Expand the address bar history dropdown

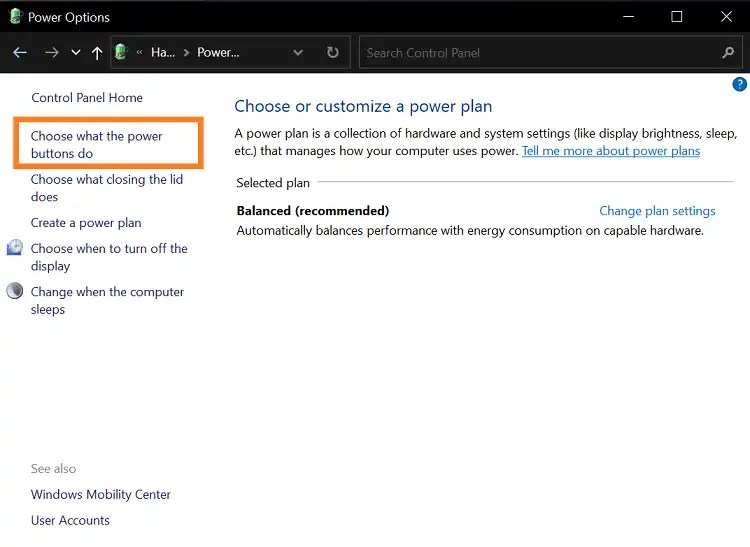[298, 53]
